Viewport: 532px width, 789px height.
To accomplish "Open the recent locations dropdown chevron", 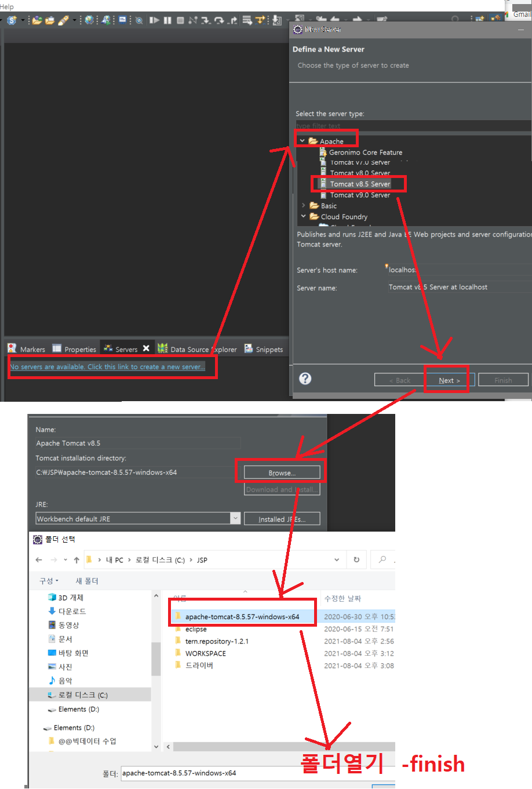I will coord(65,560).
